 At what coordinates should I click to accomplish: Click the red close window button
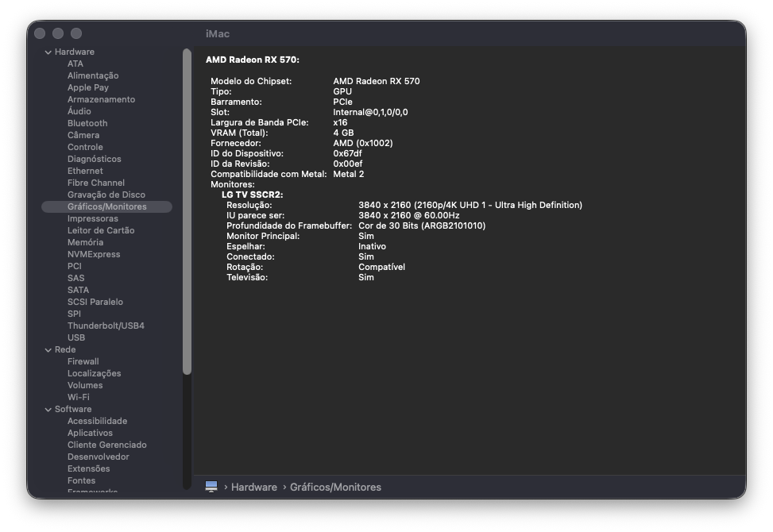click(x=40, y=33)
